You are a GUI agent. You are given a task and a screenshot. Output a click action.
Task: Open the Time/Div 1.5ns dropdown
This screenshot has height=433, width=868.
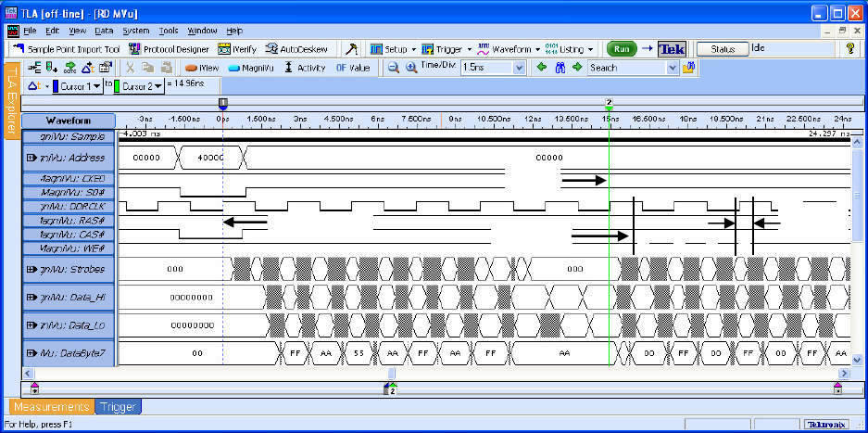point(519,68)
